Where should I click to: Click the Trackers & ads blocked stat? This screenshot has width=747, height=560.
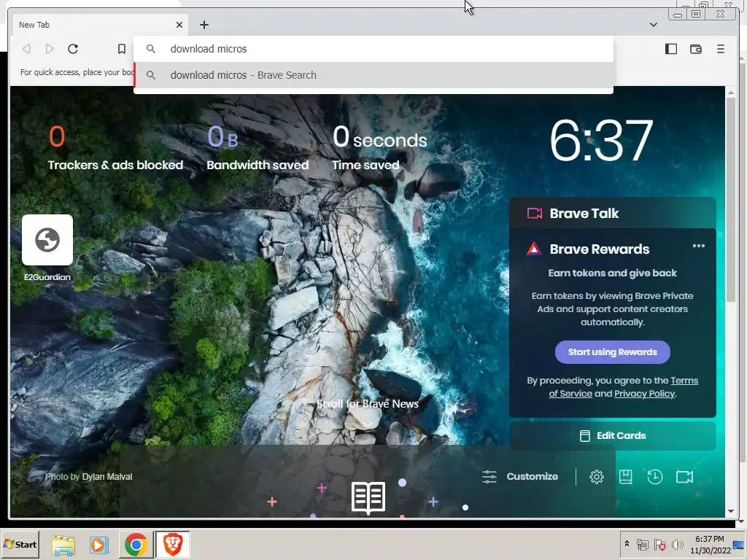(x=115, y=148)
